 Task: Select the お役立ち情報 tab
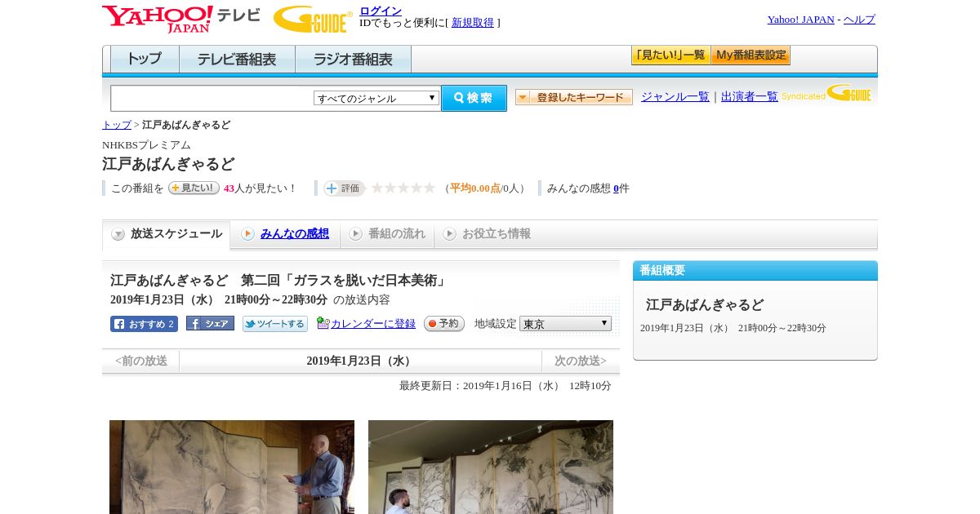coord(487,234)
